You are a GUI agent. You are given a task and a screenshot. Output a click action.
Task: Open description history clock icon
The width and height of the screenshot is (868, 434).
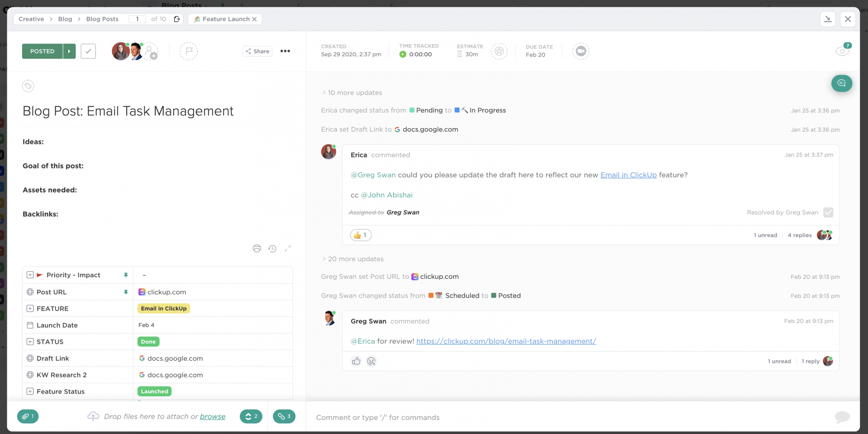click(272, 248)
